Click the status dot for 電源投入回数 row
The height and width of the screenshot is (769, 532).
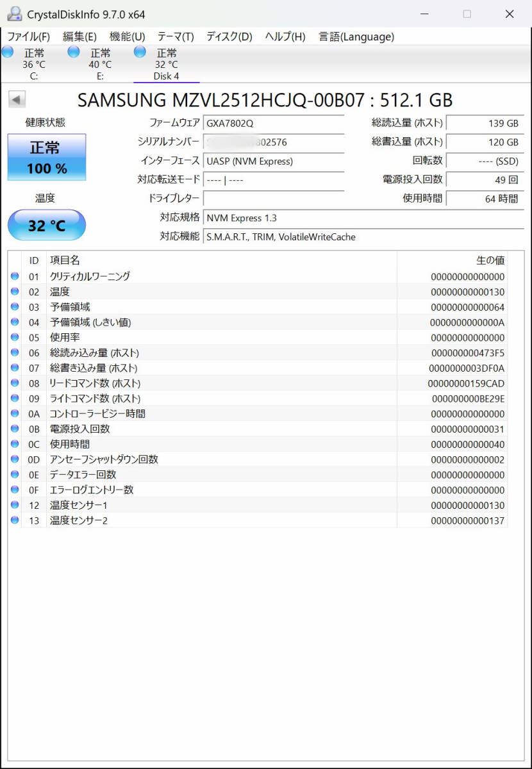[14, 429]
